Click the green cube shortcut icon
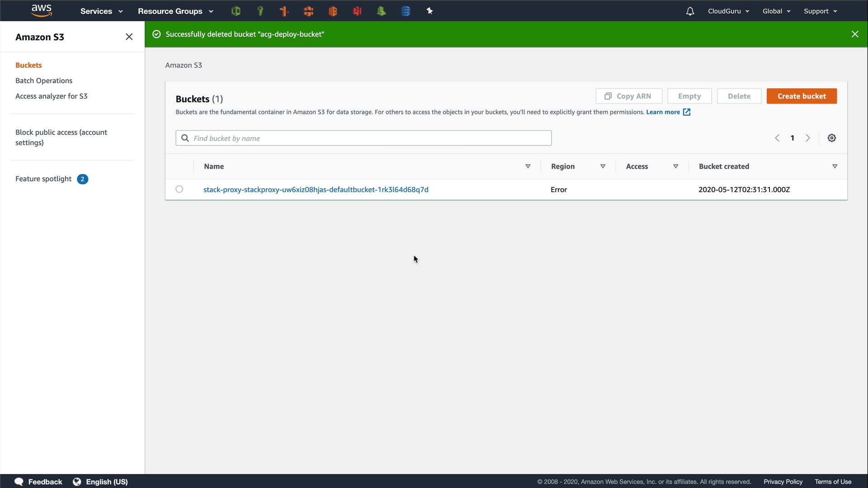868x488 pixels. pyautogui.click(x=236, y=11)
